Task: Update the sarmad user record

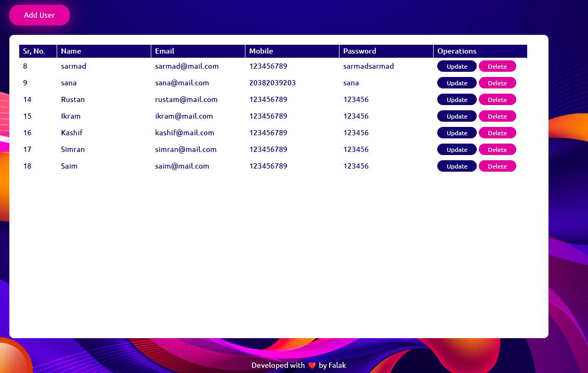Action: coord(456,67)
